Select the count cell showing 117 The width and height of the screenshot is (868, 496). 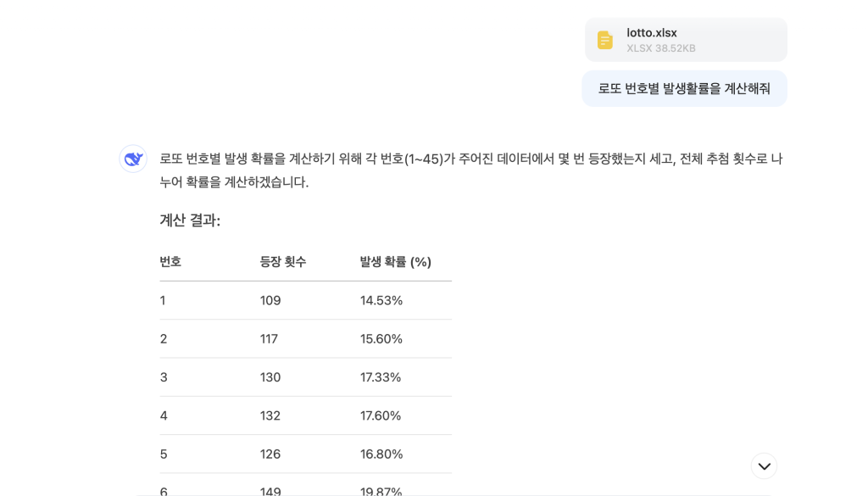(269, 339)
